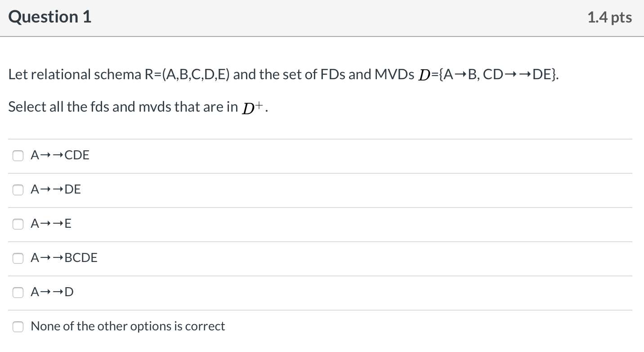Click the Question 1 header title

pos(49,16)
